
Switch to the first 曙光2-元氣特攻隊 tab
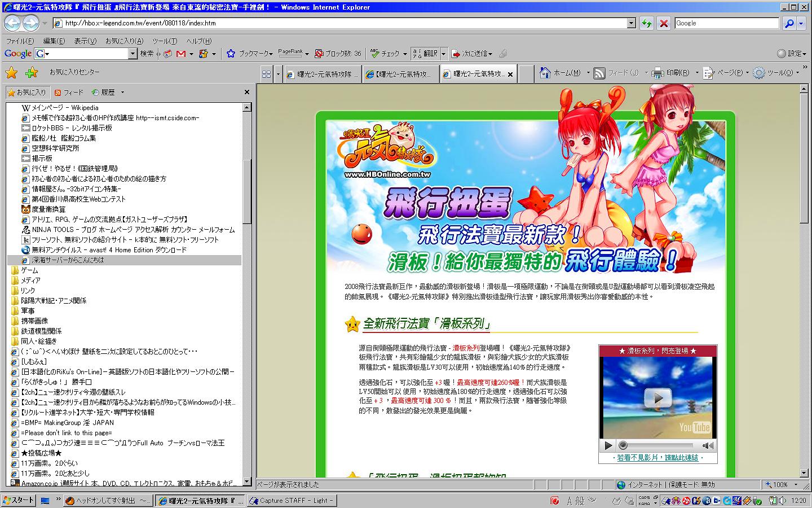point(322,74)
